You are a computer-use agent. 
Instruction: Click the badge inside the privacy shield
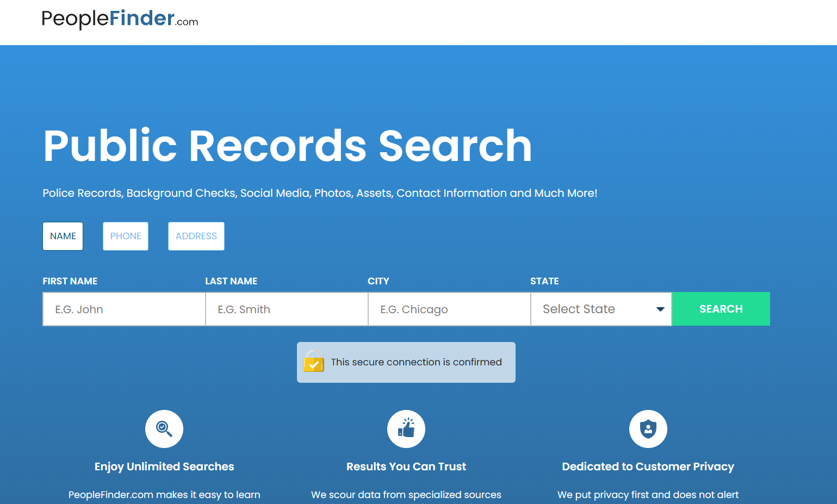click(648, 428)
